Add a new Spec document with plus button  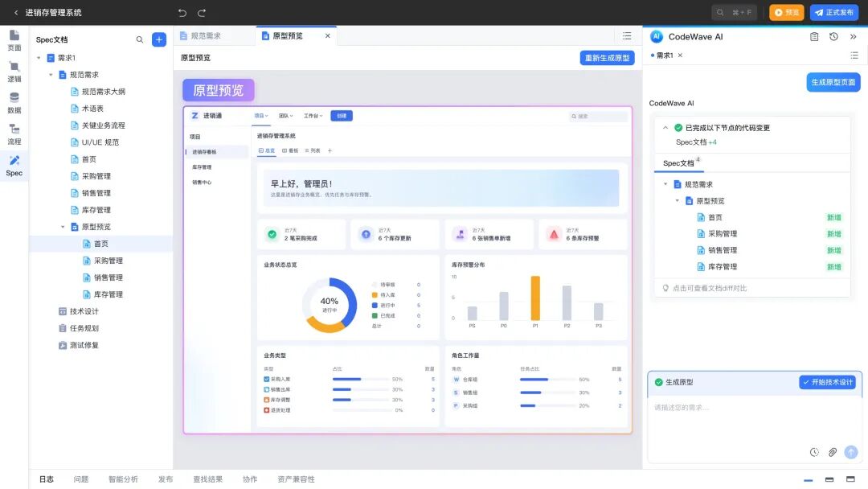point(159,39)
